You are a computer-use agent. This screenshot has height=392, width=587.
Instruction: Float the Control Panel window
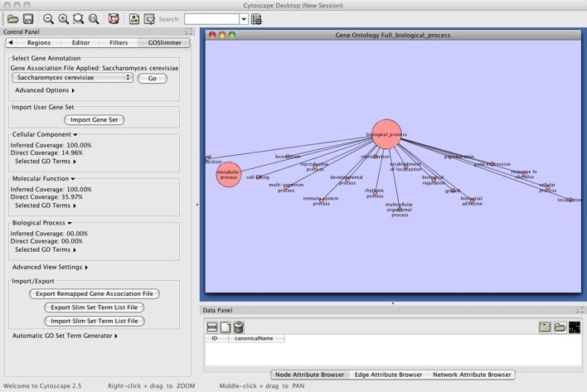[x=189, y=31]
